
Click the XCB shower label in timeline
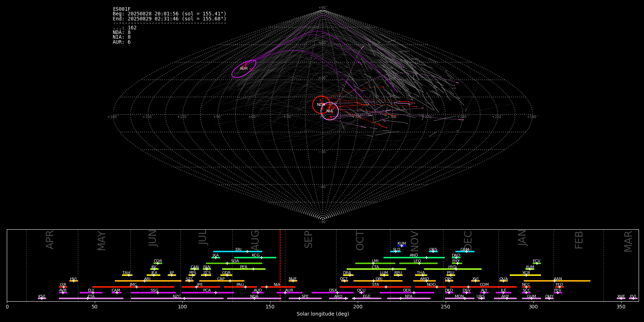526,273
